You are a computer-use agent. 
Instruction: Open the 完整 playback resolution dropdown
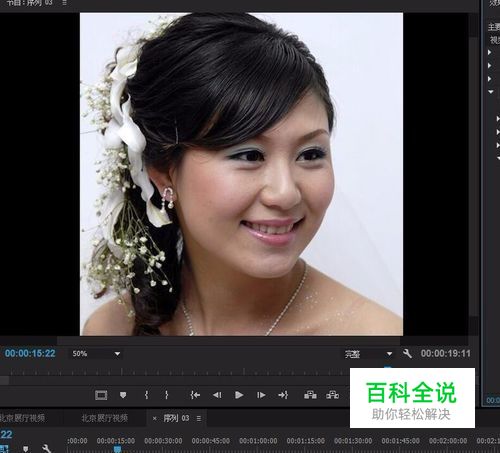pyautogui.click(x=368, y=354)
